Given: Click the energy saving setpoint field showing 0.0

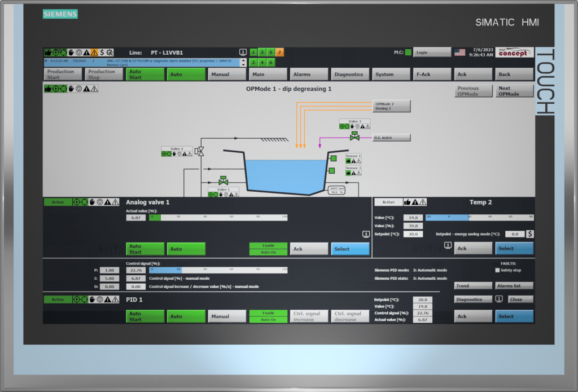Looking at the screenshot, I should [x=515, y=234].
